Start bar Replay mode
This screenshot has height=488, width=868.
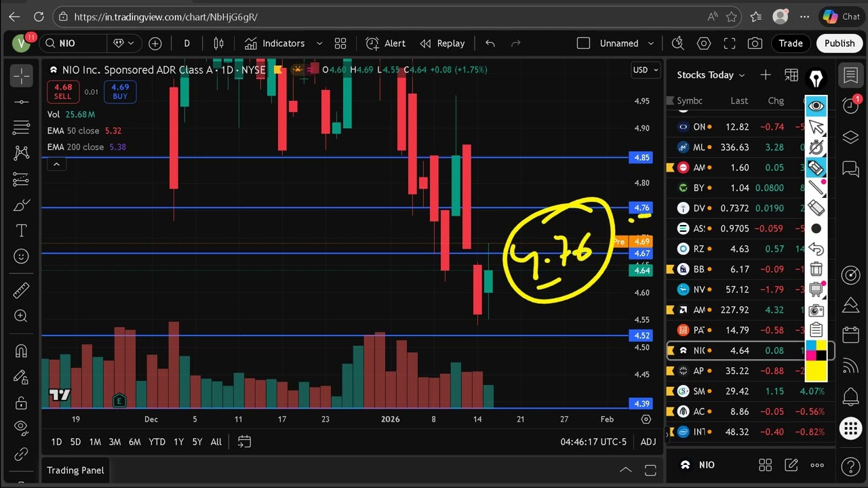pos(442,43)
